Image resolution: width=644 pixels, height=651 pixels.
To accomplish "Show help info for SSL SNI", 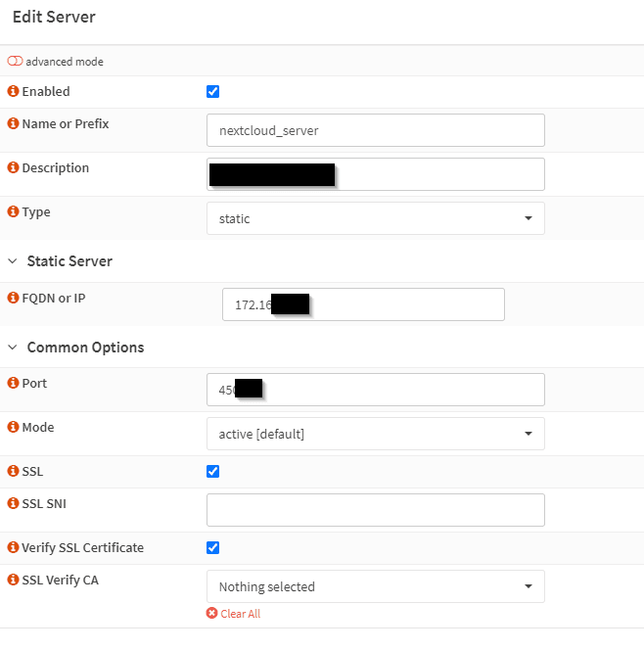I will tap(14, 503).
